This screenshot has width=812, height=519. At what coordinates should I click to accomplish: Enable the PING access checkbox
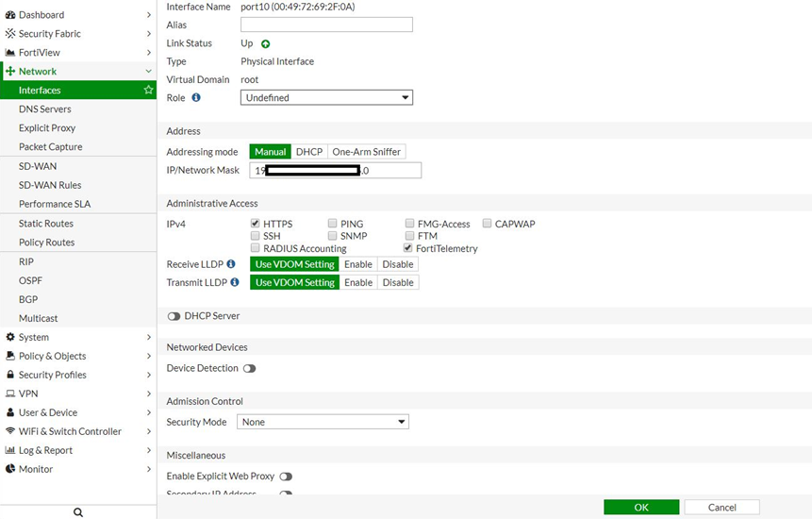click(x=333, y=224)
